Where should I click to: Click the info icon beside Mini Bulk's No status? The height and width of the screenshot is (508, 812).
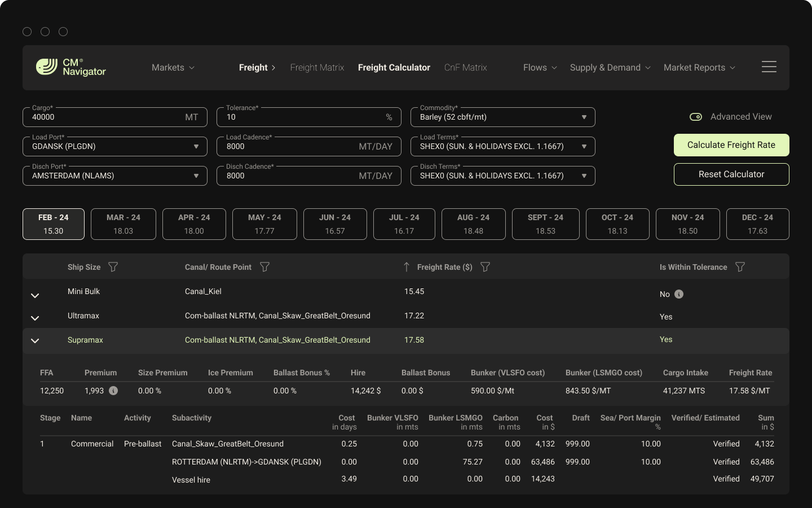coord(679,294)
